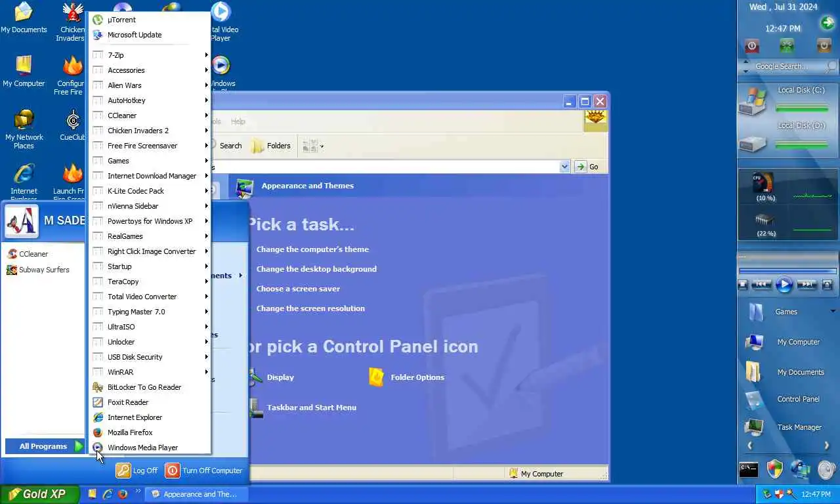This screenshot has width=840, height=504.
Task: Open the Help menu in Control Panel
Action: click(238, 121)
